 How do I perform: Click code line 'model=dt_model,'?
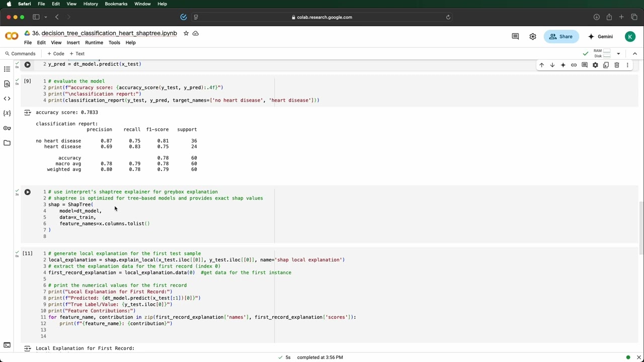(x=80, y=211)
